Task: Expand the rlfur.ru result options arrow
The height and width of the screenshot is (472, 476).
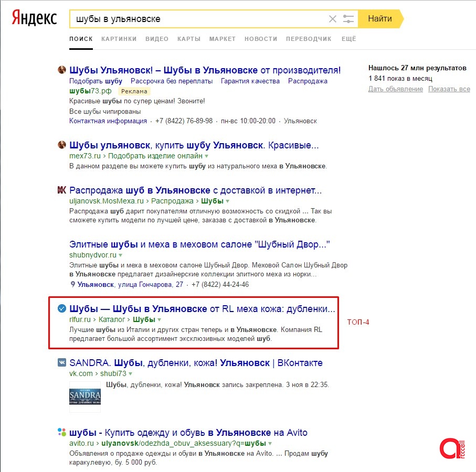Action: pos(160,320)
